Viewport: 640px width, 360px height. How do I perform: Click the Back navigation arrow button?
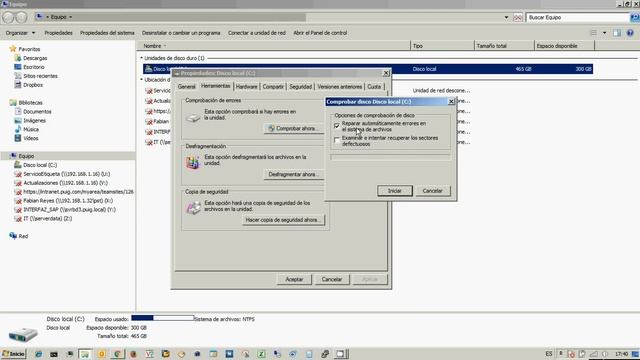click(8, 17)
